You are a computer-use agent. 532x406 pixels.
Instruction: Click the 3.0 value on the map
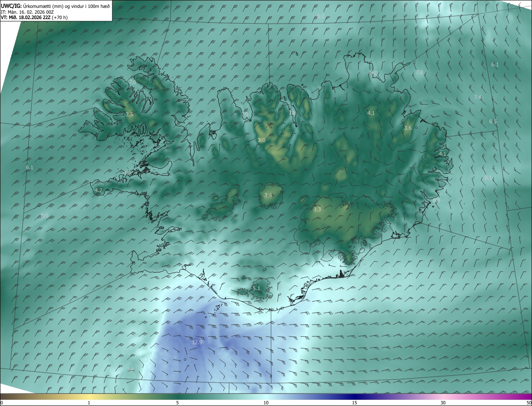(x=261, y=140)
